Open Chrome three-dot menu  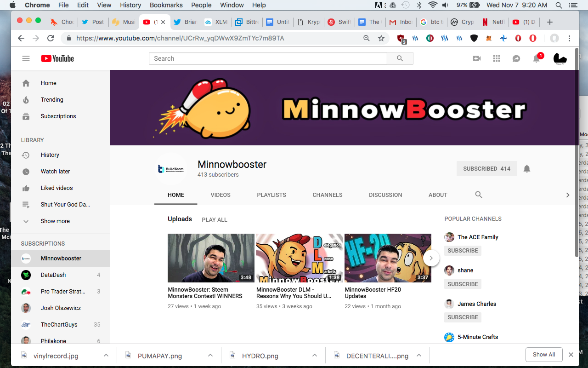pos(570,38)
